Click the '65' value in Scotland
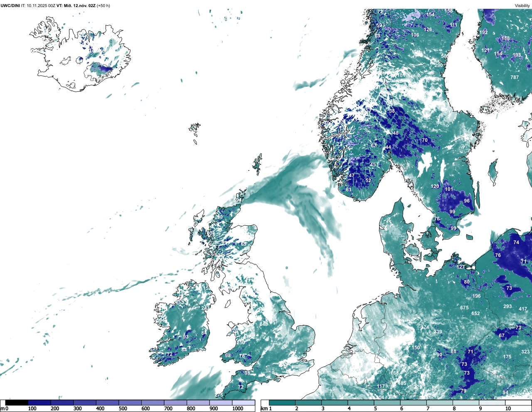Image resolution: width=532 pixels, height=412 pixels. click(244, 244)
